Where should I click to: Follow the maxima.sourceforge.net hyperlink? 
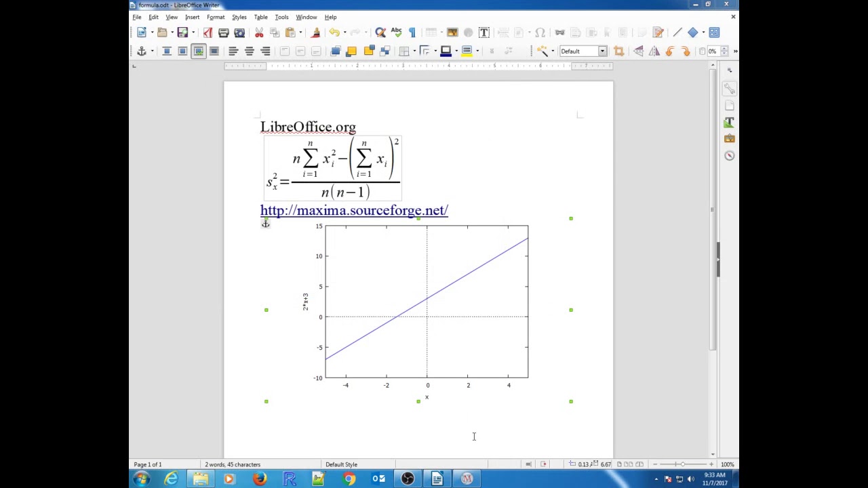[354, 210]
